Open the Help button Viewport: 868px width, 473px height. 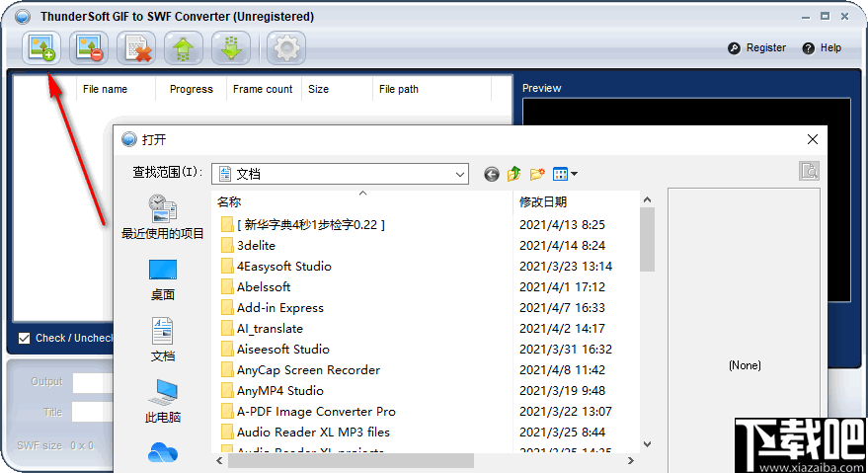coord(822,47)
